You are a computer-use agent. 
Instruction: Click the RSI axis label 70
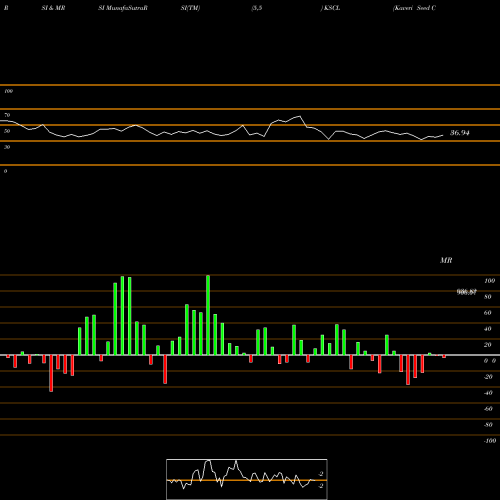pos(7,115)
